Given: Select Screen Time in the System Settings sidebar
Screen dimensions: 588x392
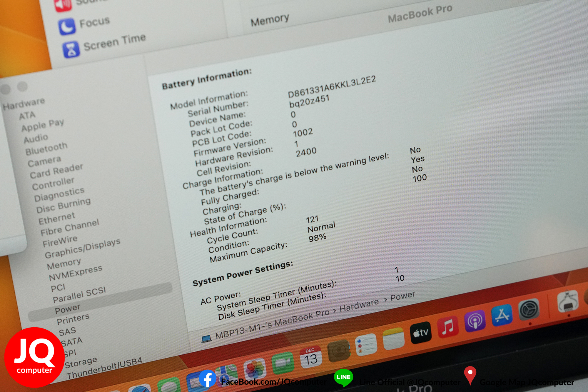Looking at the screenshot, I should tap(115, 42).
